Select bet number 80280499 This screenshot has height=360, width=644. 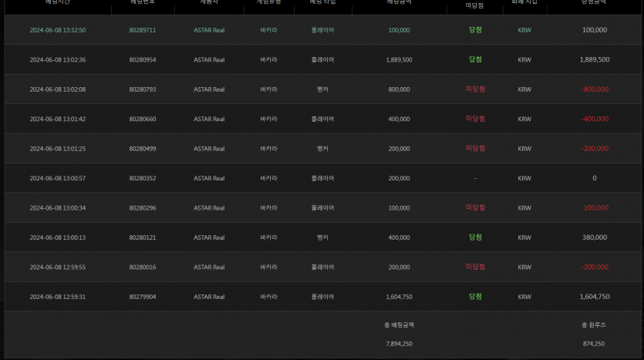click(143, 149)
